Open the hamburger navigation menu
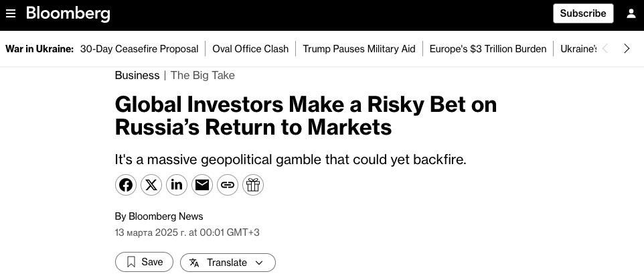644x280 pixels. tap(11, 13)
